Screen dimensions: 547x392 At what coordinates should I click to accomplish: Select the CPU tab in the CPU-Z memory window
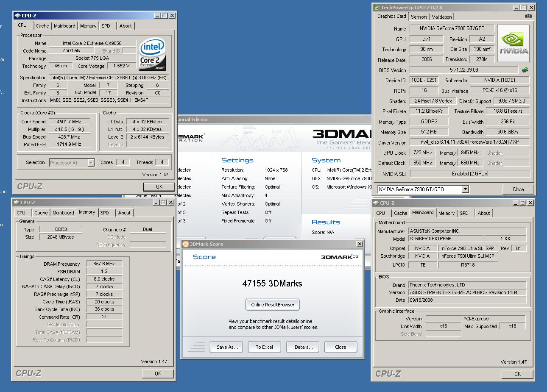tap(21, 213)
